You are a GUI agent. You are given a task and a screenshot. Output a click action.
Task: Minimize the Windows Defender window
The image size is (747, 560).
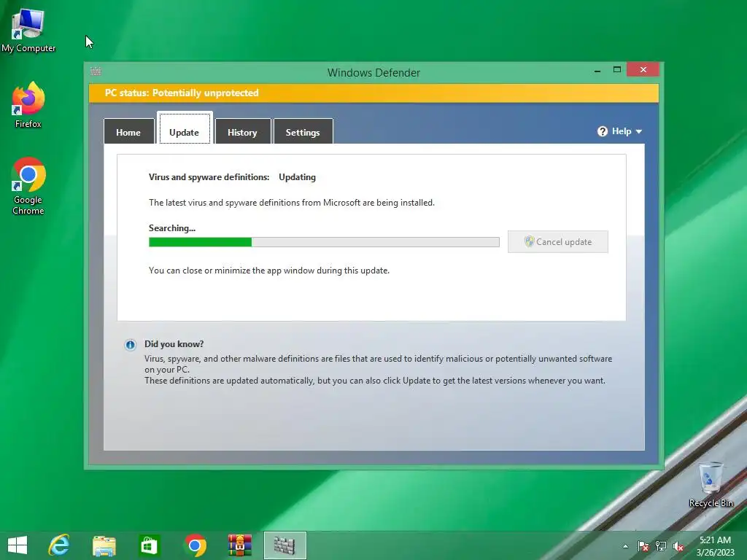pyautogui.click(x=597, y=71)
